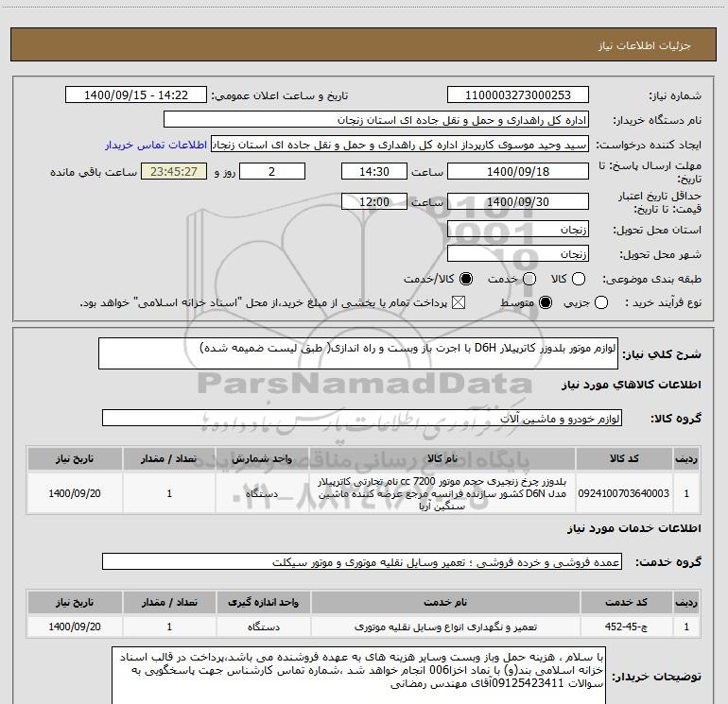The height and width of the screenshot is (704, 728).
Task: Click the countdown timer 23:45:27
Action: 174,172
